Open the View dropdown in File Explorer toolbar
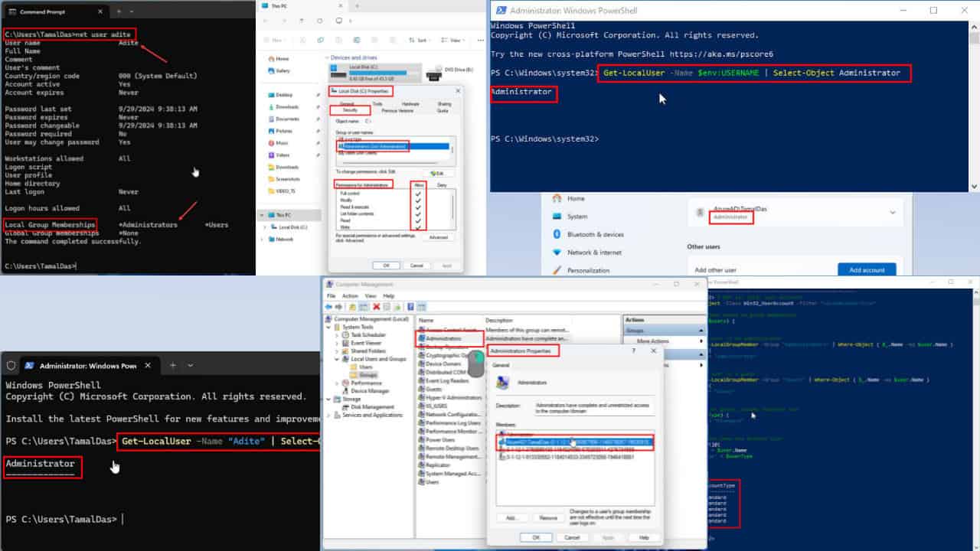This screenshot has height=551, width=980. tap(454, 40)
